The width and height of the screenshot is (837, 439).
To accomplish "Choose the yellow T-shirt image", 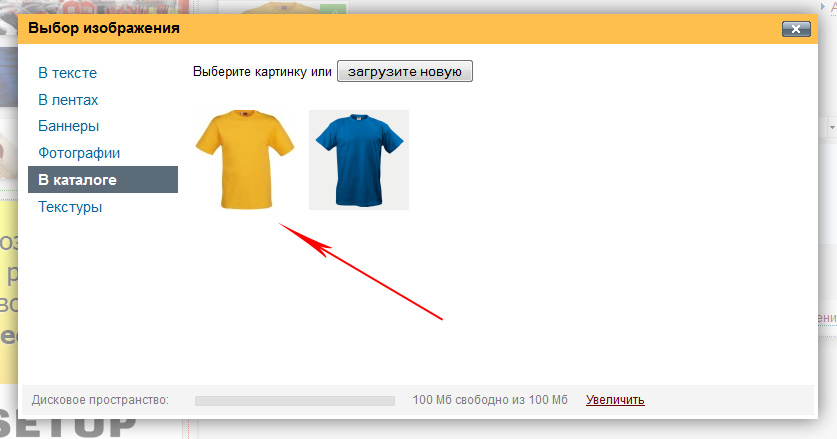I will (x=244, y=160).
